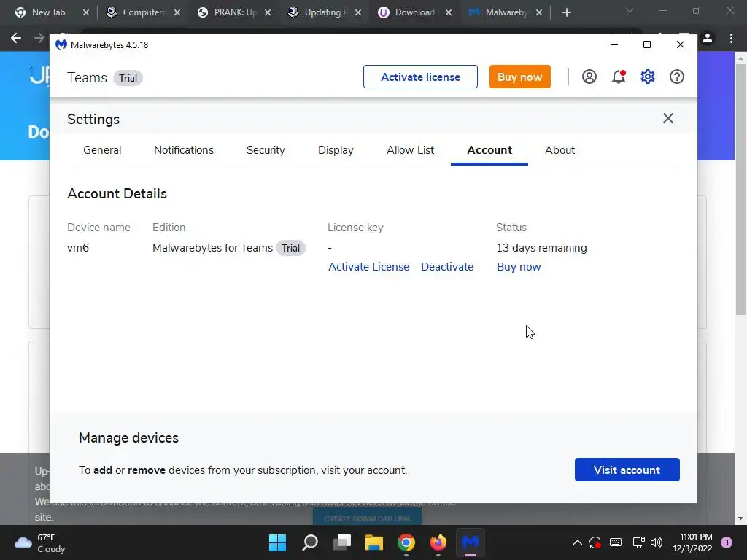Click the Activate License link under License key
The width and height of the screenshot is (747, 560).
[368, 267]
